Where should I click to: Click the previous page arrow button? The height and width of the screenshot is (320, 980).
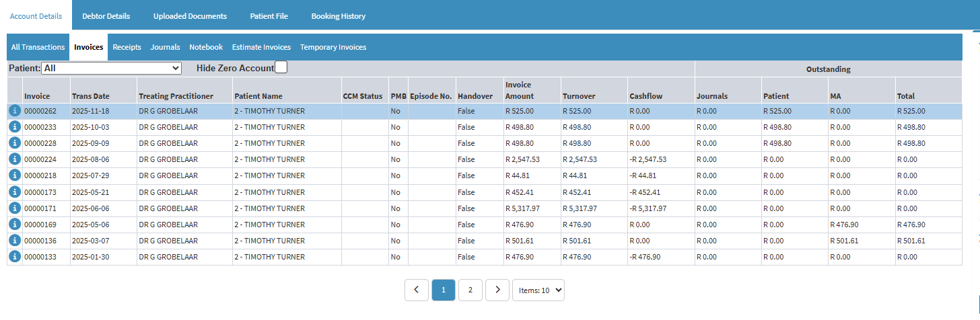coord(417,290)
